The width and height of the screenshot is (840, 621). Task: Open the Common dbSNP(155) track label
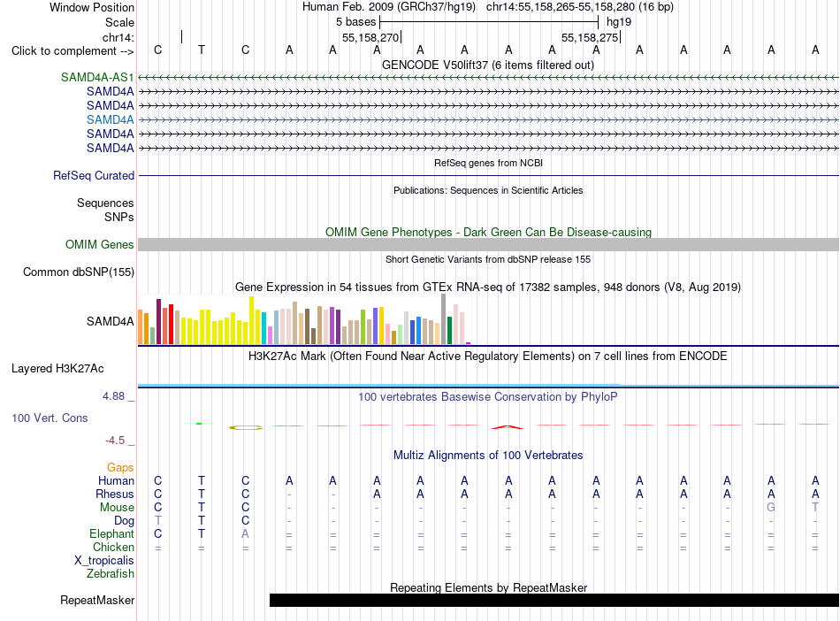coord(78,272)
